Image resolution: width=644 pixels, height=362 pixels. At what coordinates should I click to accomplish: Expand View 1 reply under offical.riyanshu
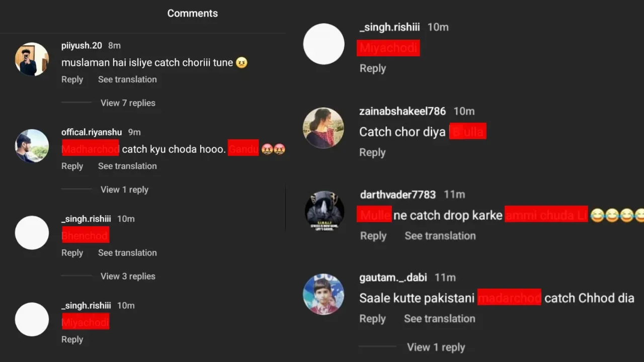pyautogui.click(x=124, y=190)
